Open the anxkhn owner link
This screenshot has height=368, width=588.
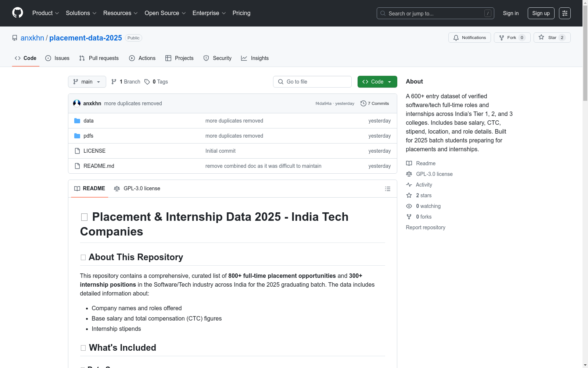point(32,38)
